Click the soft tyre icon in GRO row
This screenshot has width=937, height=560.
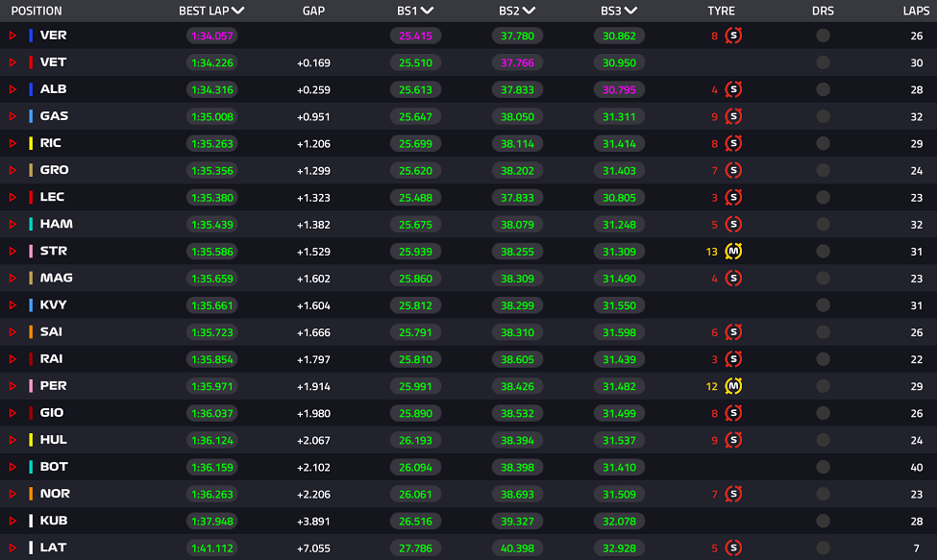point(733,170)
